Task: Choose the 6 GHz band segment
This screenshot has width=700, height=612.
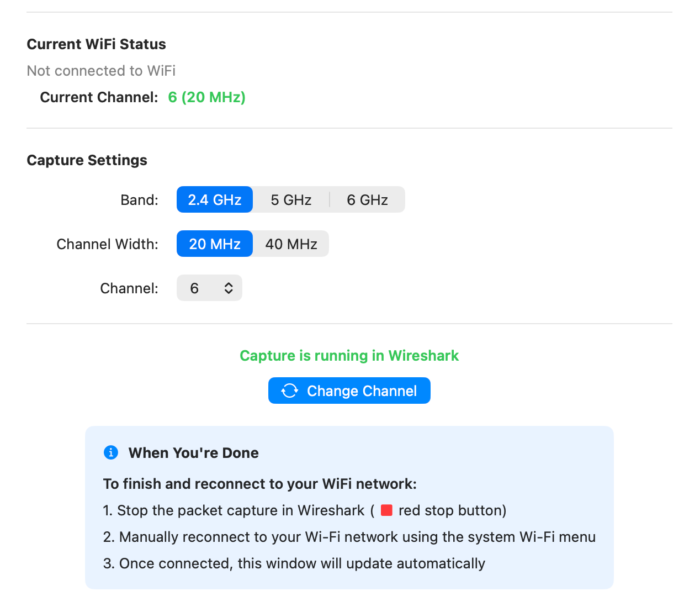Action: [367, 199]
